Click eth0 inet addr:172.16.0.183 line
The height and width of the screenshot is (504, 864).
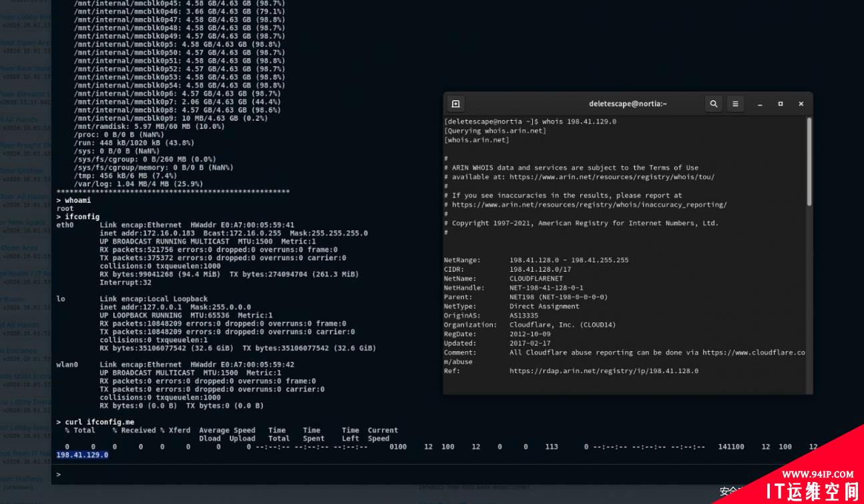[x=234, y=233]
